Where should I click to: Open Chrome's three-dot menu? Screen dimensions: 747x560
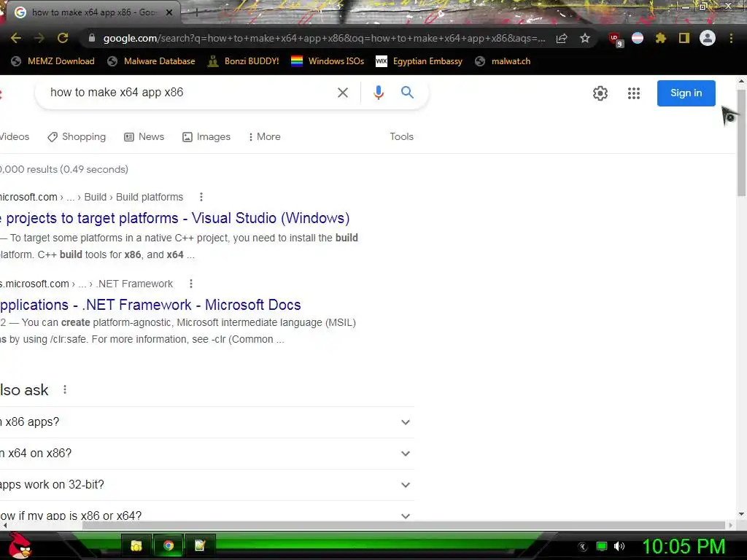click(731, 38)
